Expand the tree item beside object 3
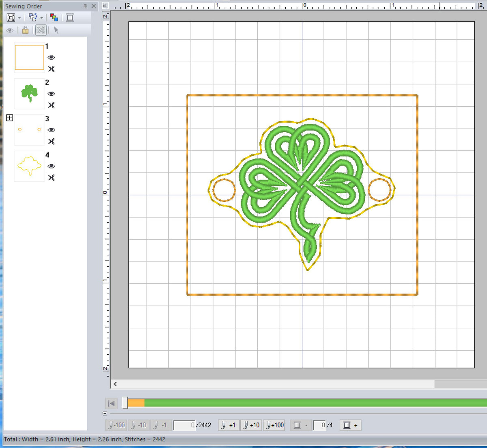Viewport: 487px width, 448px height. 9,118
